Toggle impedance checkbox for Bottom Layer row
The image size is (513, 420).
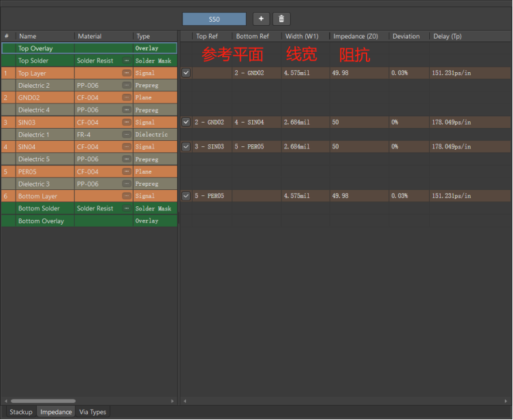[186, 196]
